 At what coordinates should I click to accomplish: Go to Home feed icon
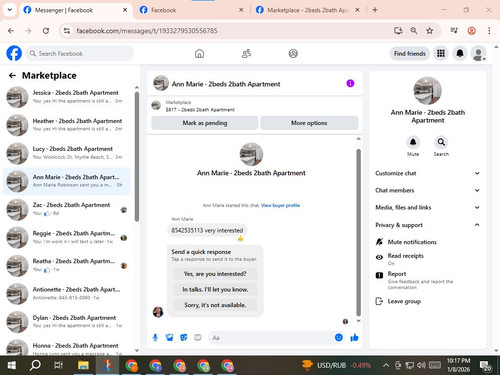pos(199,53)
